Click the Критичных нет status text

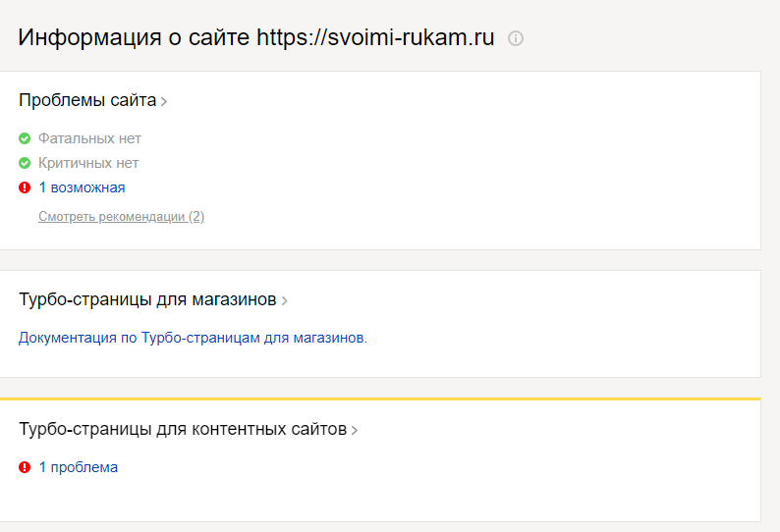(x=88, y=163)
